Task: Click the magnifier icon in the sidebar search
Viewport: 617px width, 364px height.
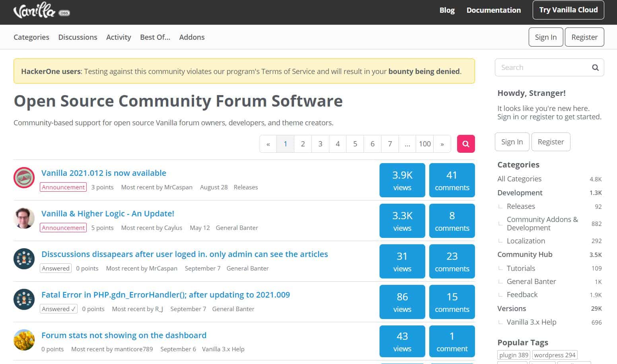Action: pyautogui.click(x=595, y=67)
